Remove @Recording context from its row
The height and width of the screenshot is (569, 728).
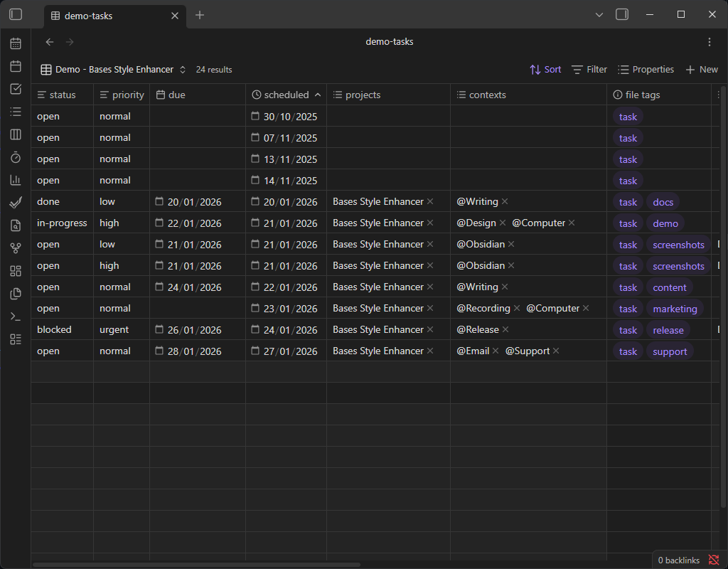(x=517, y=309)
